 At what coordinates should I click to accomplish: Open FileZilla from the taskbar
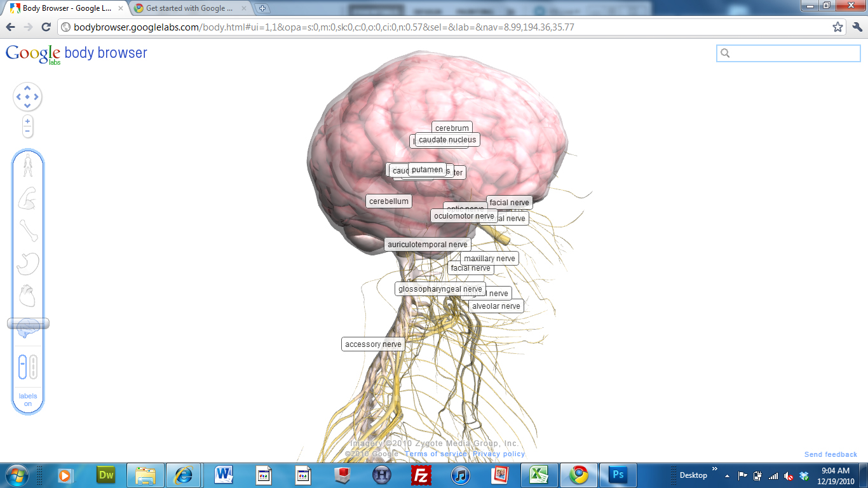(x=421, y=475)
